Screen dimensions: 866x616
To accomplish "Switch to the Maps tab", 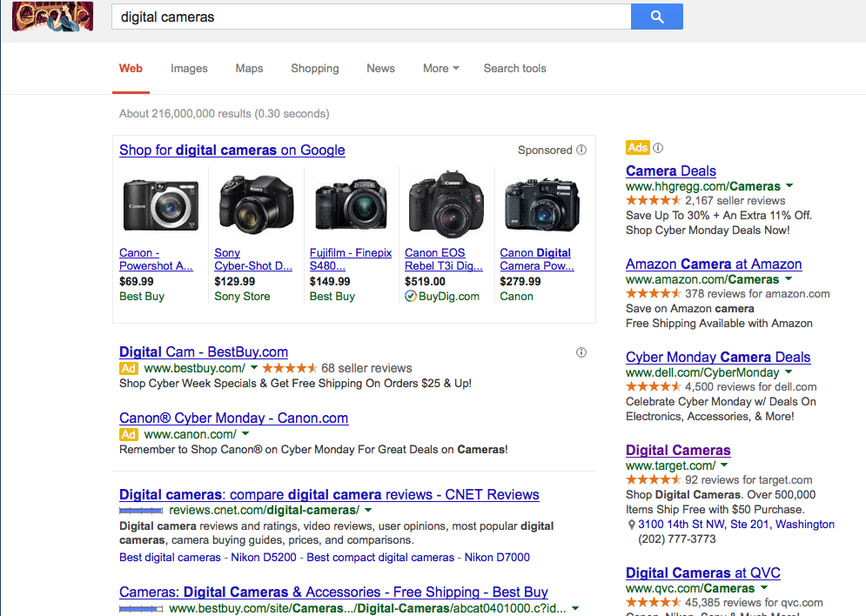I will click(249, 69).
